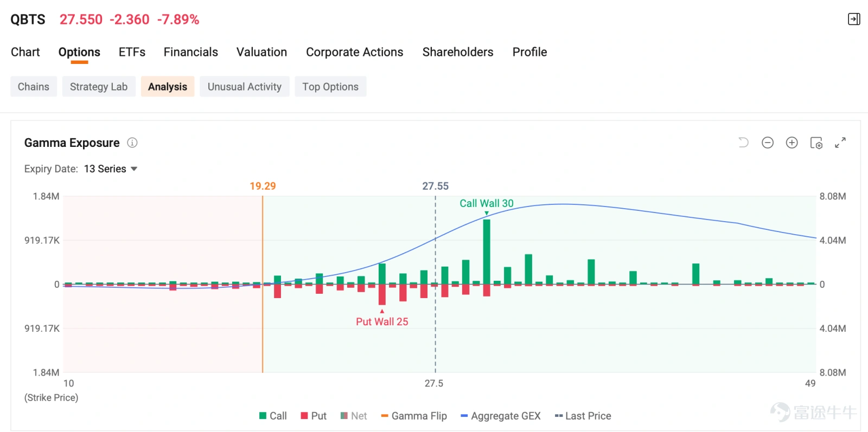Screen dimensions: 868x432
Task: Open the Expiry Date 13 Series dropdown
Action: (111, 169)
